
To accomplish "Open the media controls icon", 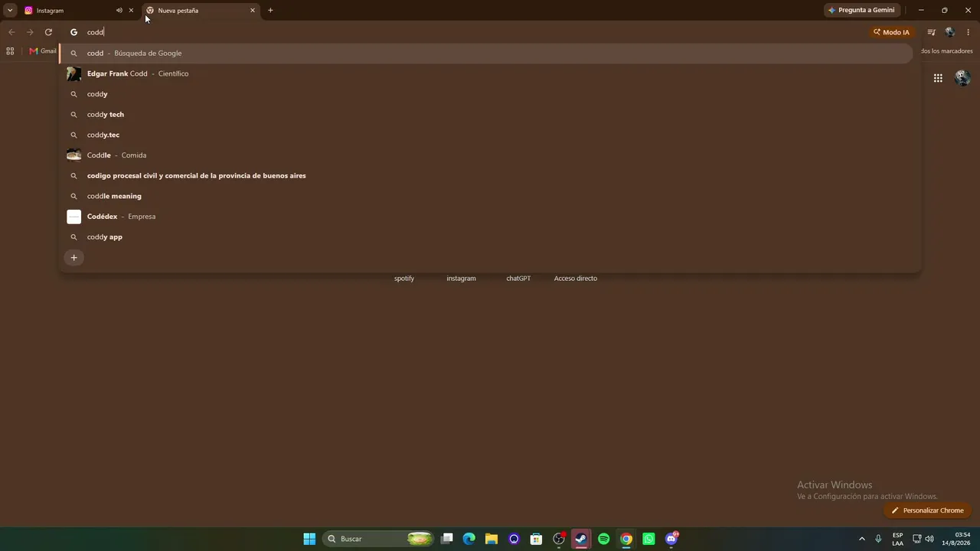I will point(932,32).
